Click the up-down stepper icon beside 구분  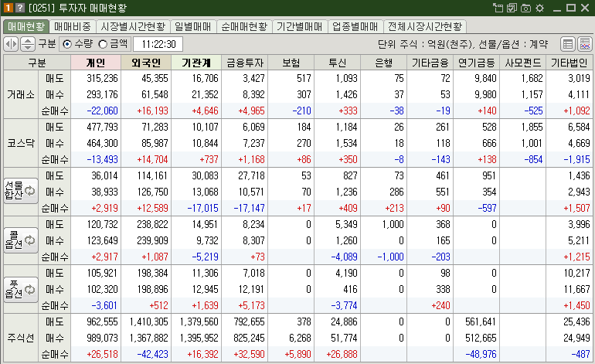pyautogui.click(x=27, y=44)
